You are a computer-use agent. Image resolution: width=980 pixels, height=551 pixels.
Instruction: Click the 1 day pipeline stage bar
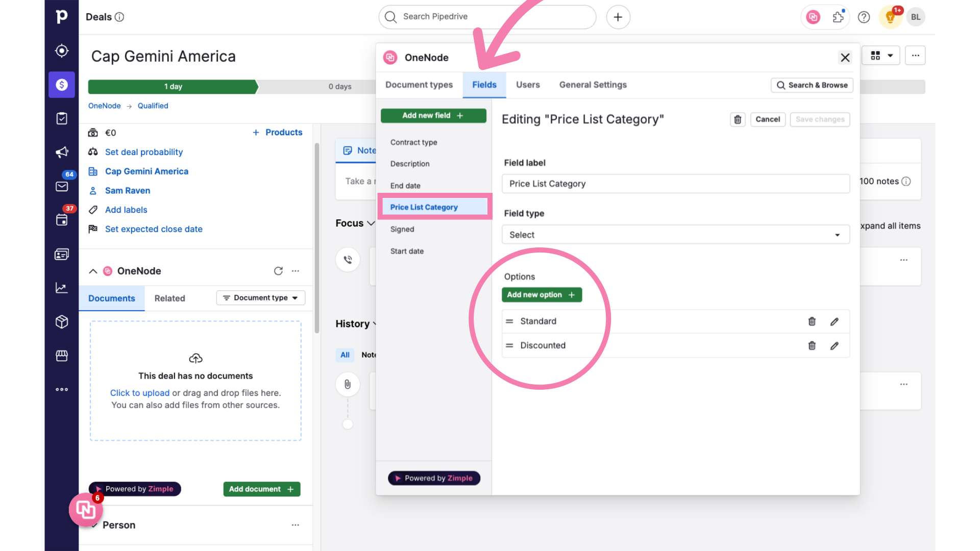173,87
